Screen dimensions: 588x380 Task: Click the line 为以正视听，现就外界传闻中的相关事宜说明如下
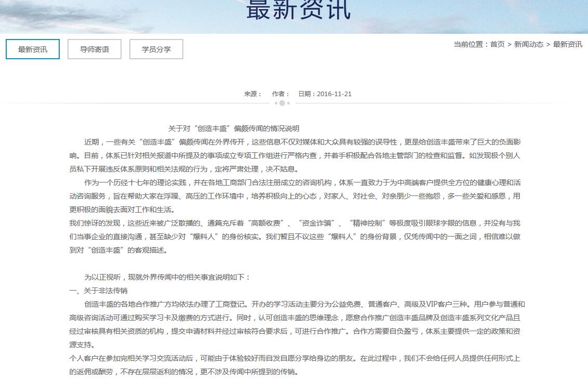pos(167,277)
